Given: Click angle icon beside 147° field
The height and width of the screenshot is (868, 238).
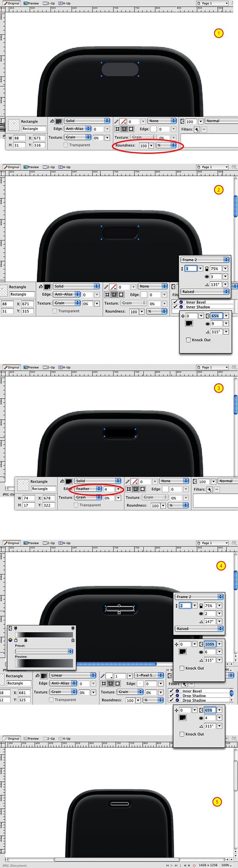Looking at the screenshot, I should coord(201,622).
